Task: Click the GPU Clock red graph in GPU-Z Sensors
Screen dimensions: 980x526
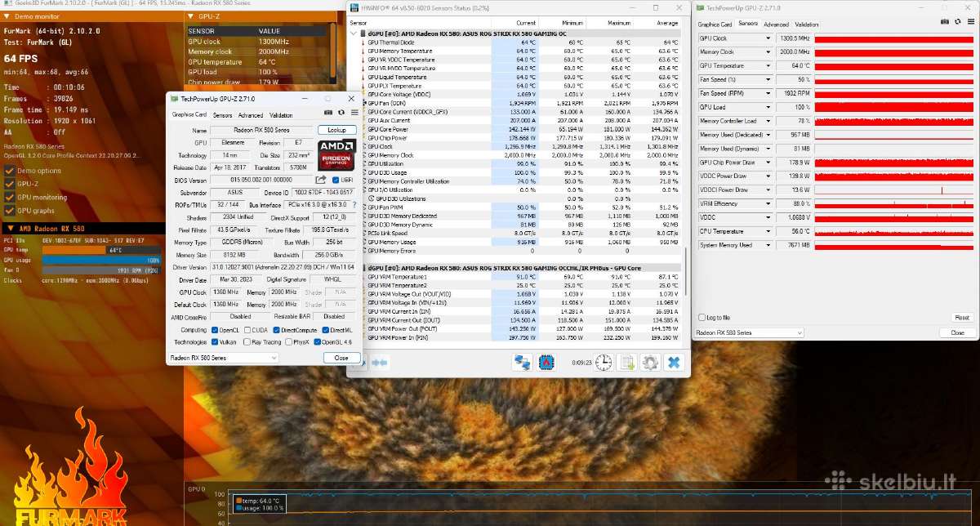Action: [894, 38]
